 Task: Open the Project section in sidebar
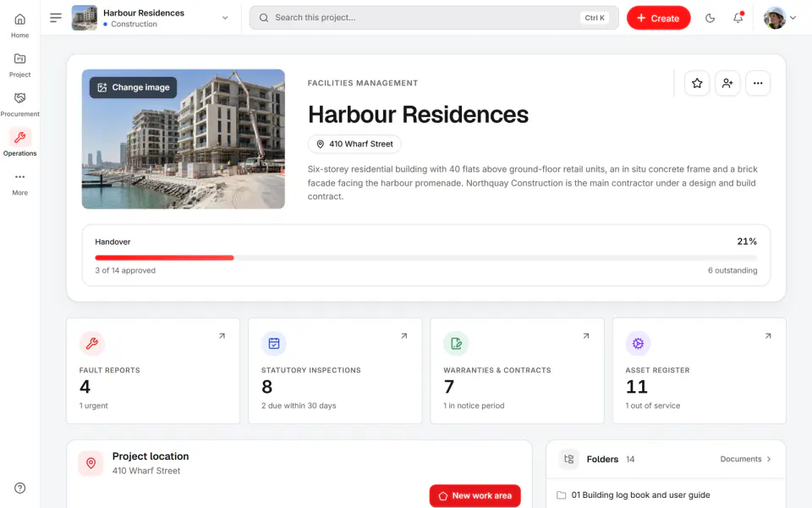tap(19, 65)
